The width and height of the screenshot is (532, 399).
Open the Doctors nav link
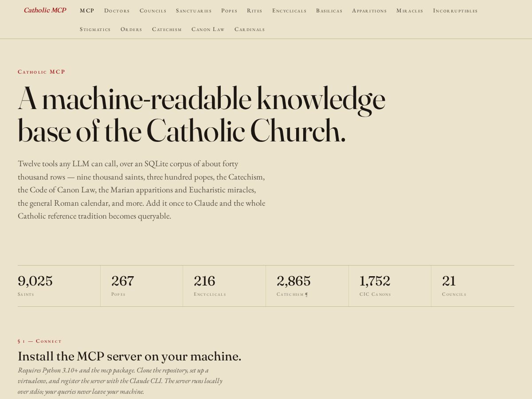(x=117, y=11)
